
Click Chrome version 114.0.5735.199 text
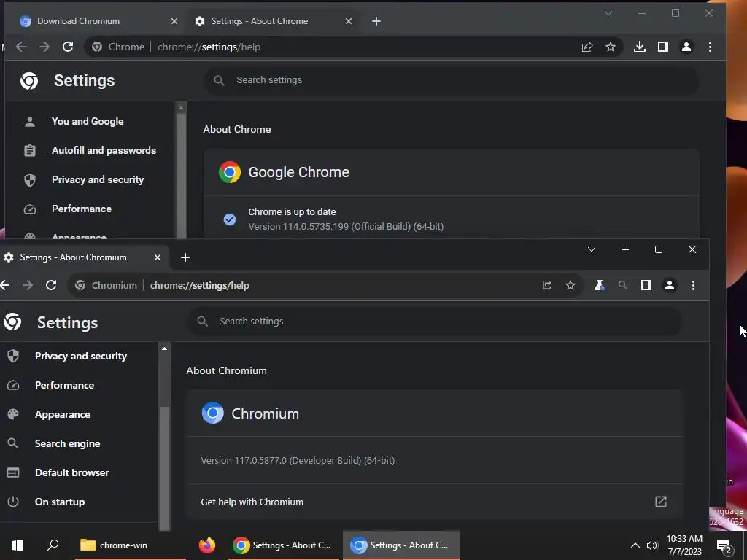pyautogui.click(x=346, y=227)
